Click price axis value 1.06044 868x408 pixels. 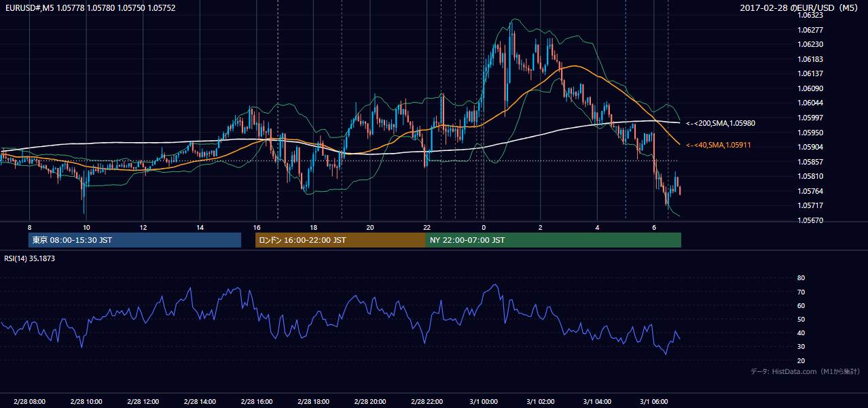[810, 103]
